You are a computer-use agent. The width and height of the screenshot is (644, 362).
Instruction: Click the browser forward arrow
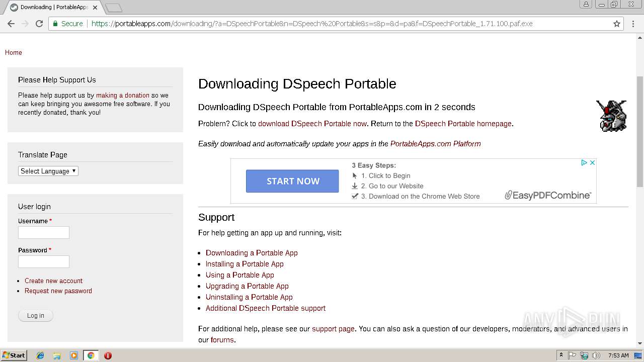25,24
